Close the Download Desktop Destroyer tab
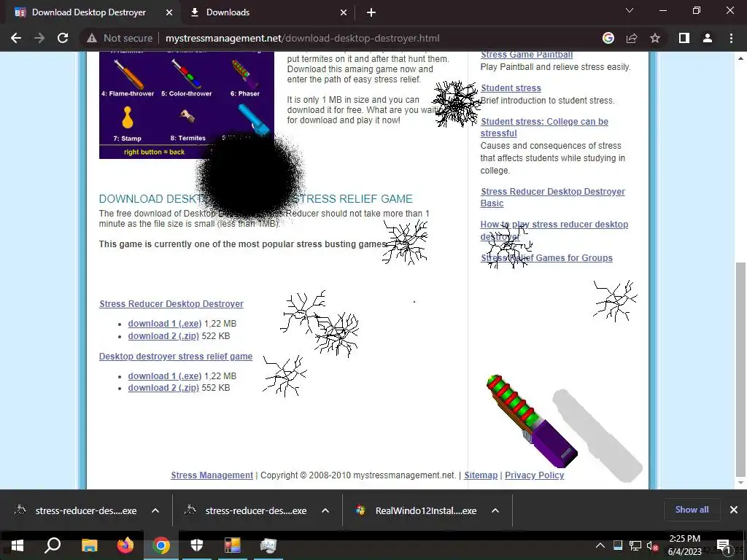 (x=169, y=12)
